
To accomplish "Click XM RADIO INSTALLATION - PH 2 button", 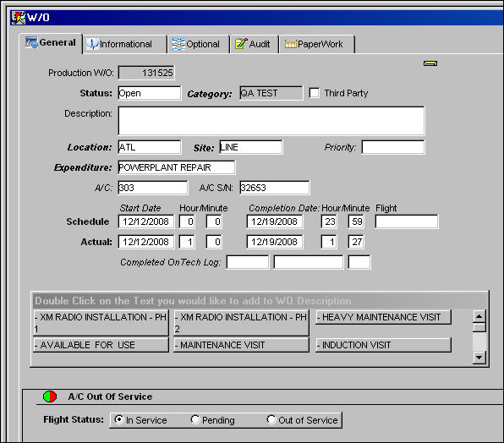I will [x=241, y=323].
